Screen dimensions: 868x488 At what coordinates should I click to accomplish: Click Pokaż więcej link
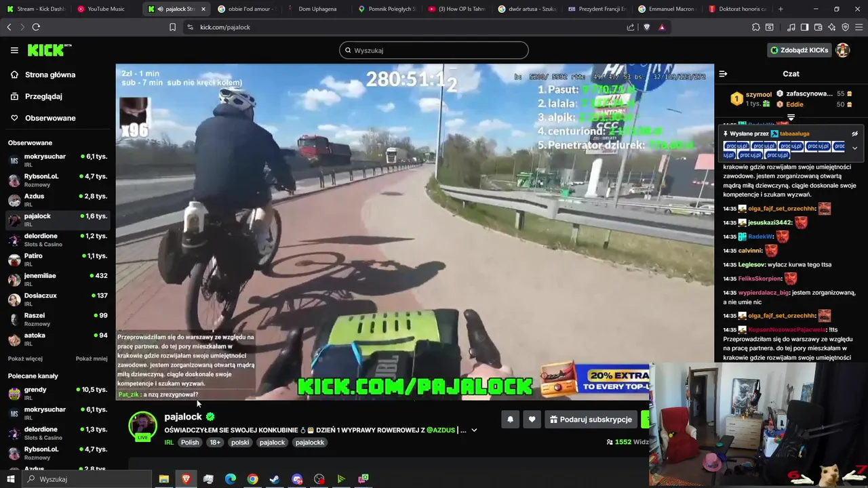[x=25, y=359]
